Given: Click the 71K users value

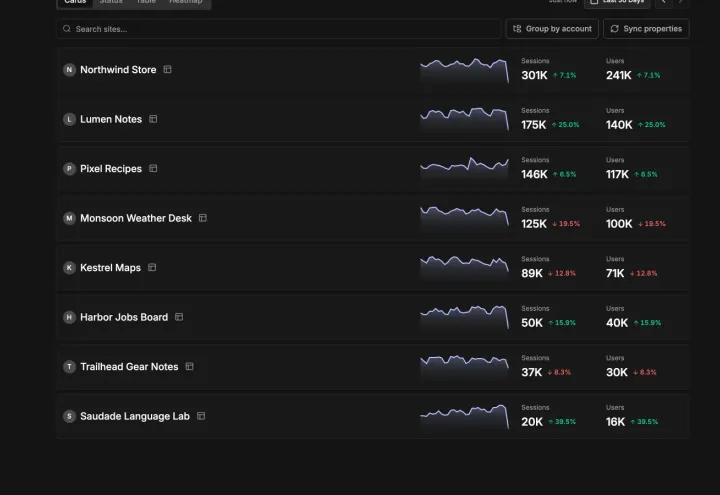Looking at the screenshot, I should click(x=615, y=274).
